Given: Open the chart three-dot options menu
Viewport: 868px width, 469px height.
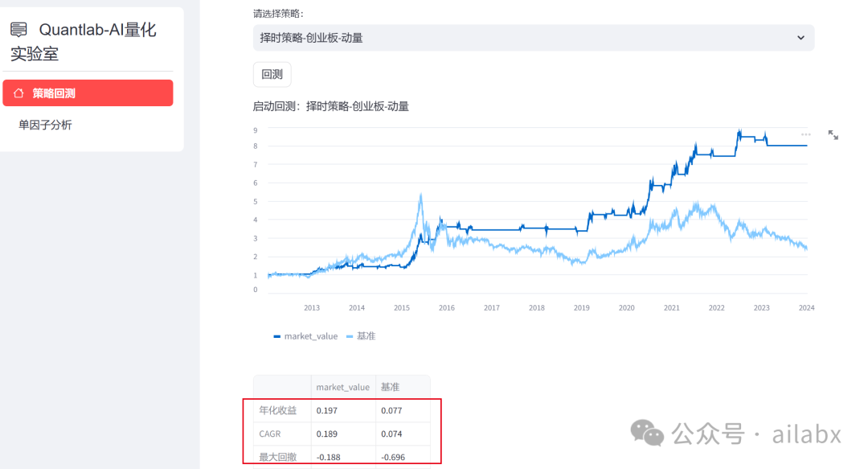Looking at the screenshot, I should (806, 134).
